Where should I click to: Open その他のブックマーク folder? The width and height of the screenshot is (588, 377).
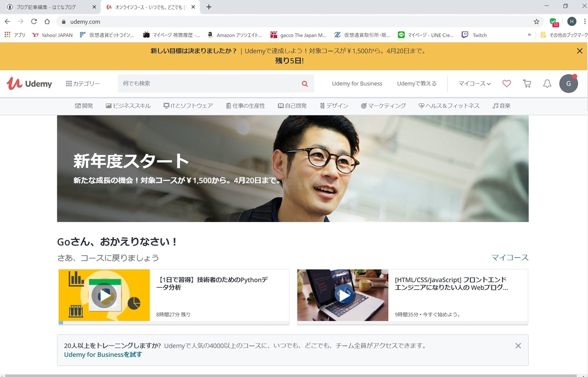click(x=563, y=35)
